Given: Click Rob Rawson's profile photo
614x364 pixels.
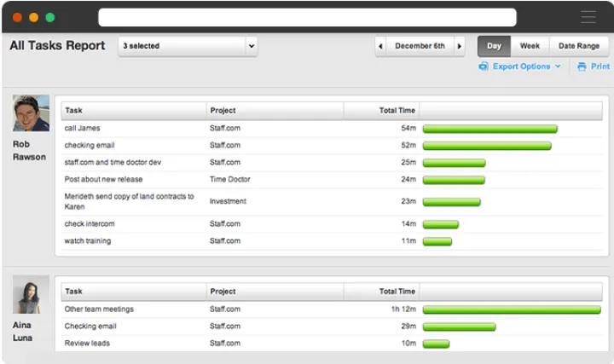Looking at the screenshot, I should click(x=31, y=113).
